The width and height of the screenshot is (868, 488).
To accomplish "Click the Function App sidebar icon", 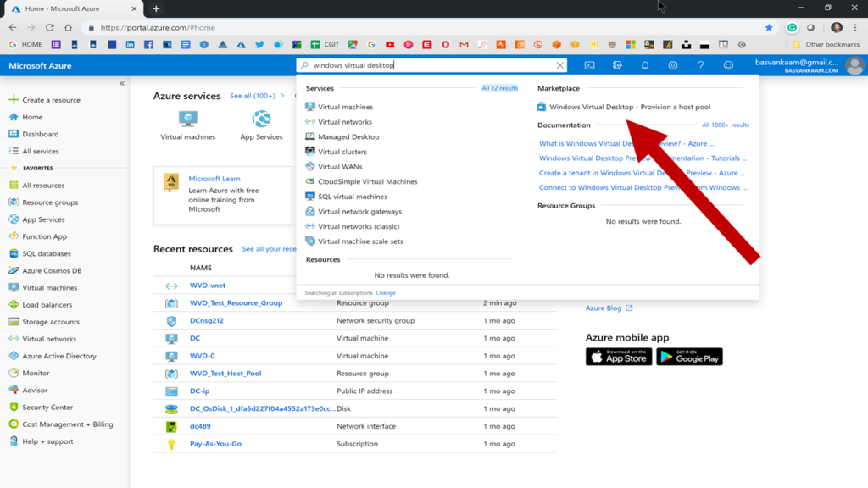I will (x=14, y=236).
